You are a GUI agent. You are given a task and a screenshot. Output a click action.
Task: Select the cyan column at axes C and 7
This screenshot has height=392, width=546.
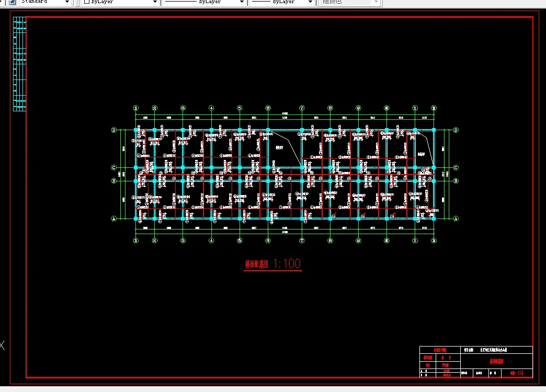click(302, 167)
